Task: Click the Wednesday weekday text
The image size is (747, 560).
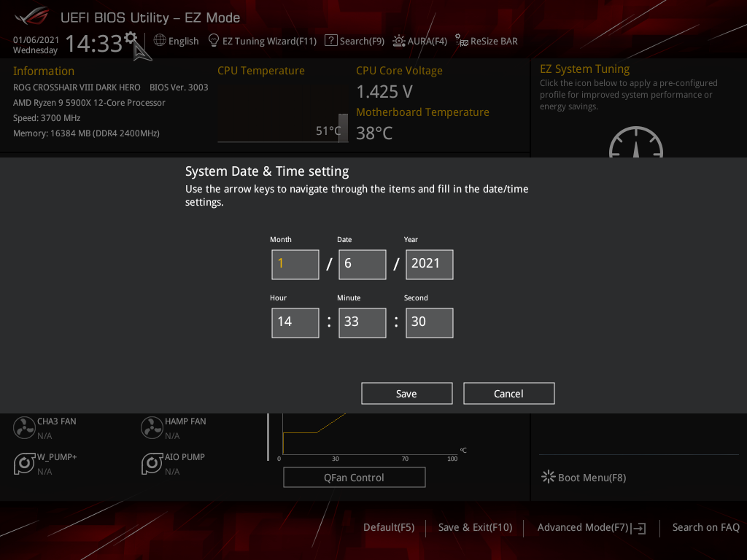Action: click(x=35, y=50)
